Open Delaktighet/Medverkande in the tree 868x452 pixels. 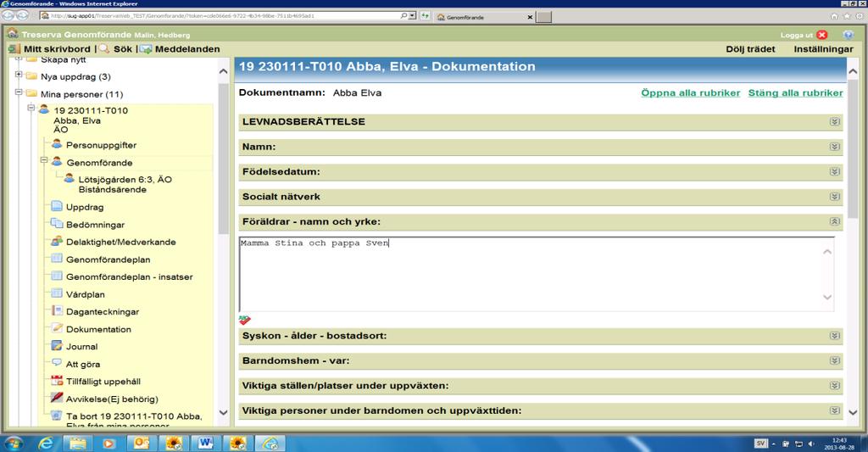[x=120, y=242]
